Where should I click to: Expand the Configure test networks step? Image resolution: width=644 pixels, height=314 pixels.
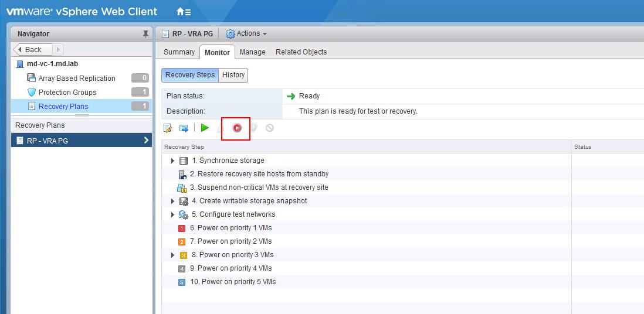pos(172,214)
